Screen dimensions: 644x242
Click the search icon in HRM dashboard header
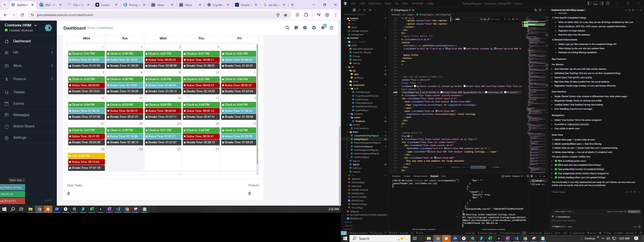tap(287, 28)
